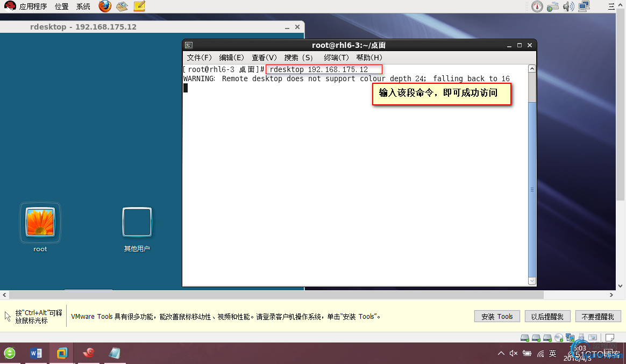The image size is (626, 364).
Task: Switch to VMware Workstation taskbar icon
Action: point(62,353)
